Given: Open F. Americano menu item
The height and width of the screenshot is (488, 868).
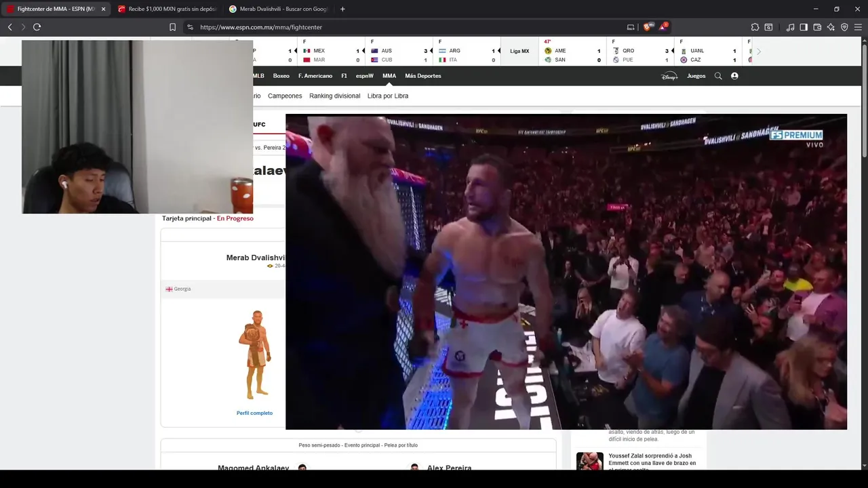Looking at the screenshot, I should point(315,76).
